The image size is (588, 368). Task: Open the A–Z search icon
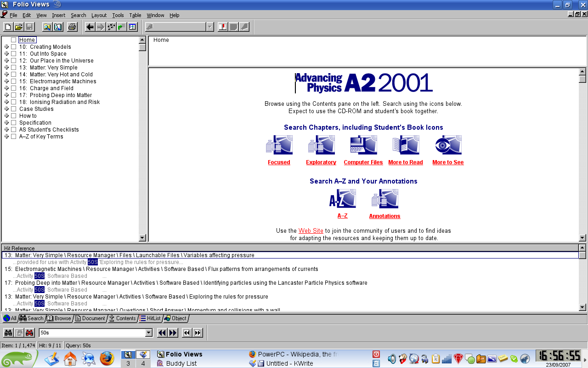342,199
